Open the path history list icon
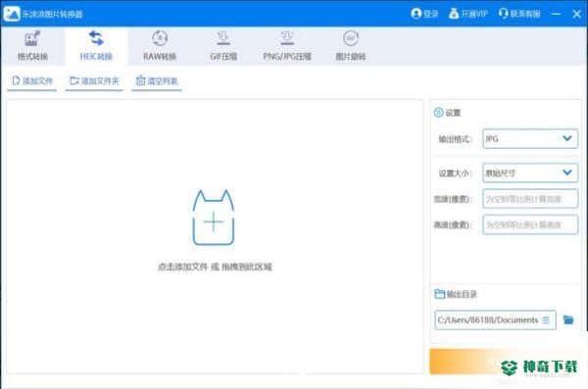This screenshot has height=389, width=588. coord(546,320)
